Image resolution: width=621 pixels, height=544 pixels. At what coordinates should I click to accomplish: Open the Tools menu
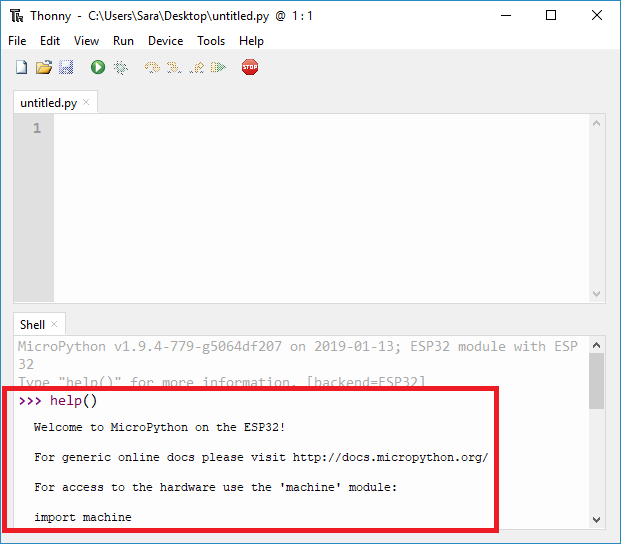[211, 41]
